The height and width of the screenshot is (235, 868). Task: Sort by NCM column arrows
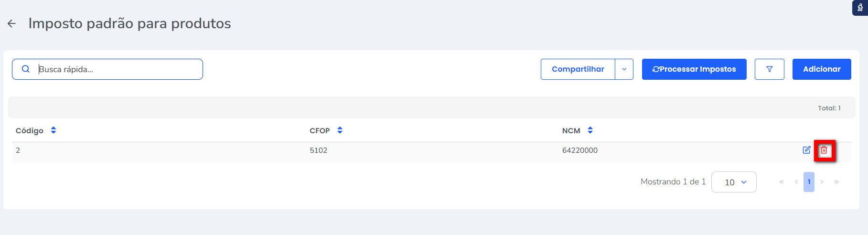coord(590,130)
